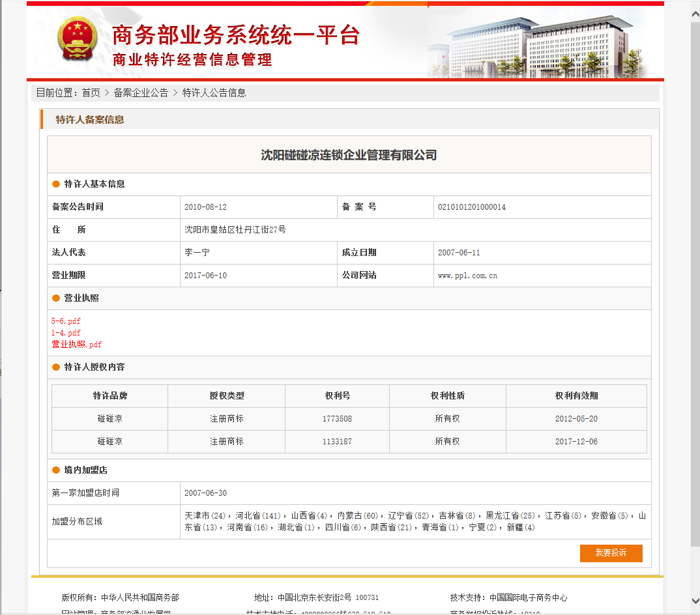Click the national emblem logo in header
The width and height of the screenshot is (700, 615).
point(77,40)
